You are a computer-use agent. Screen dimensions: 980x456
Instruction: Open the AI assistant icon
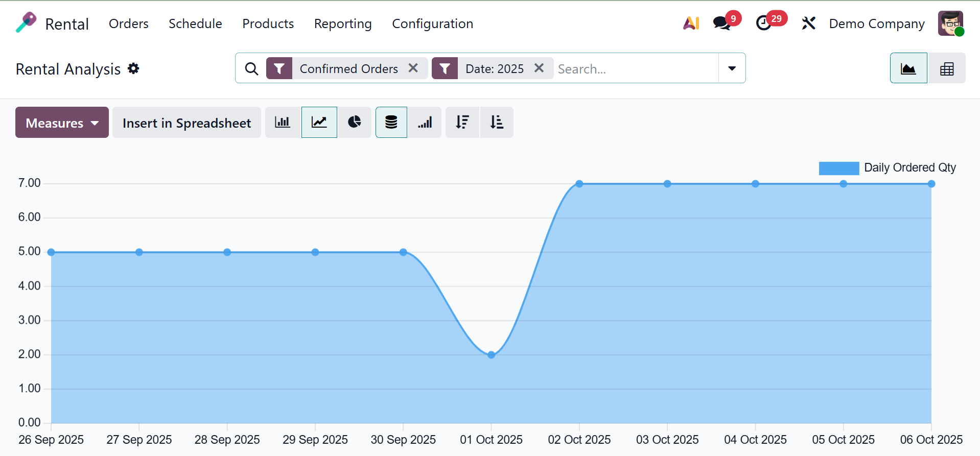(x=691, y=23)
